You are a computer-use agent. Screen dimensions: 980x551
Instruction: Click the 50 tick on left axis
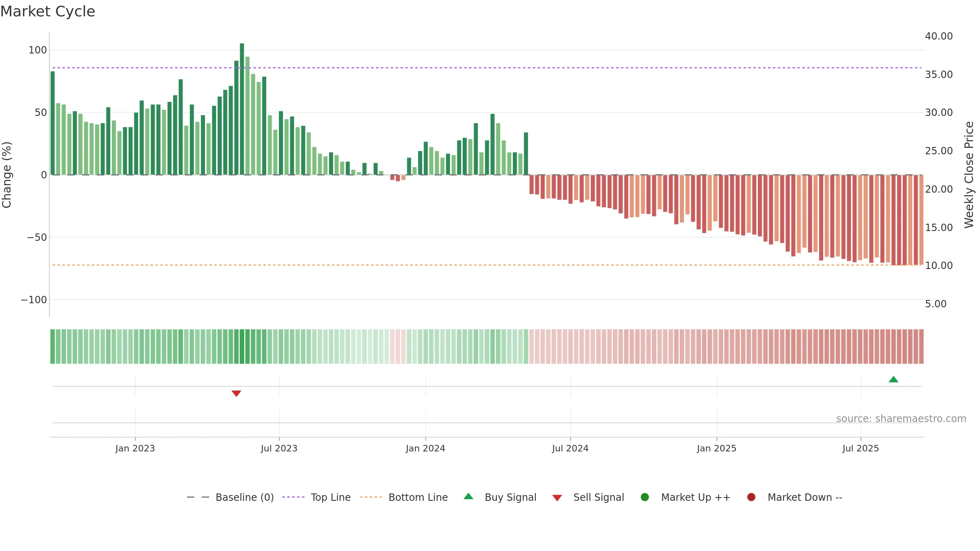41,113
